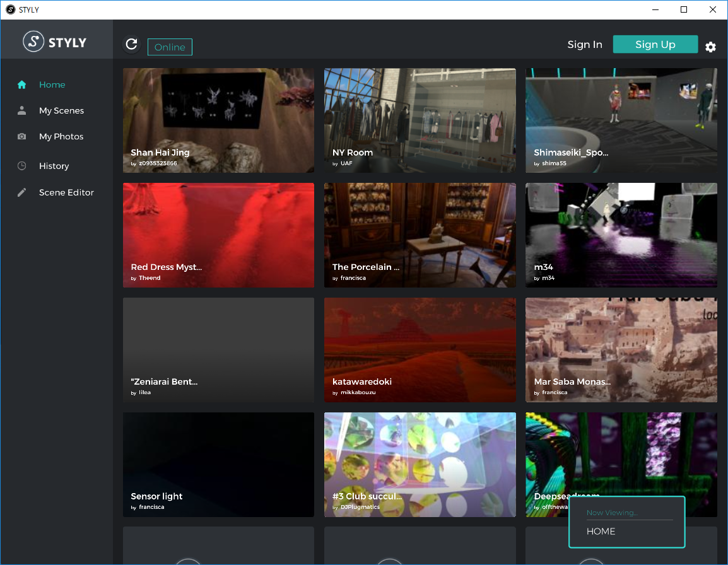Click the Sign In link
The image size is (728, 565).
click(x=585, y=45)
